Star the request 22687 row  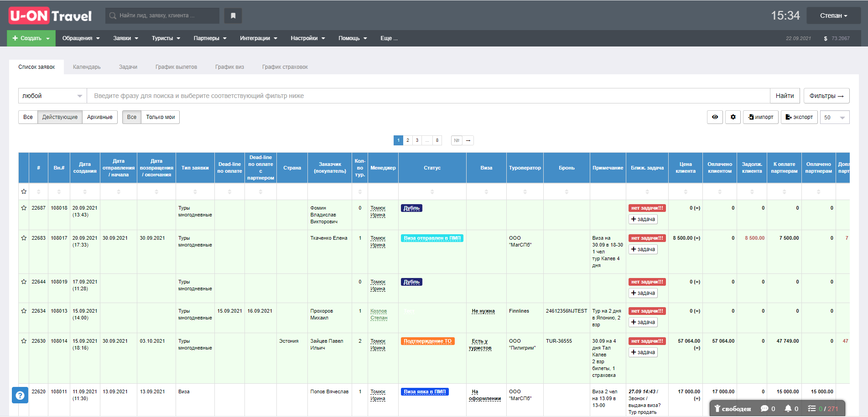[24, 208]
